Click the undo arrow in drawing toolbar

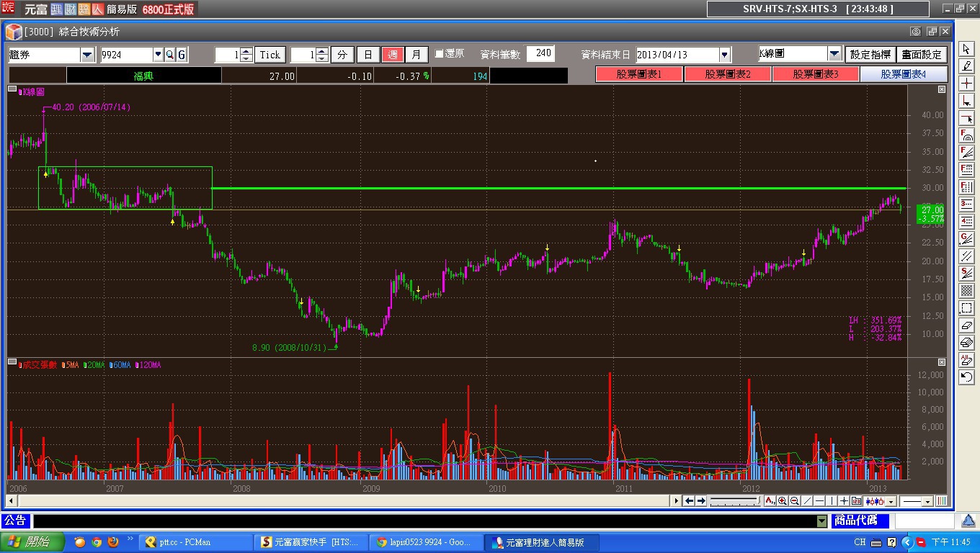(x=966, y=377)
